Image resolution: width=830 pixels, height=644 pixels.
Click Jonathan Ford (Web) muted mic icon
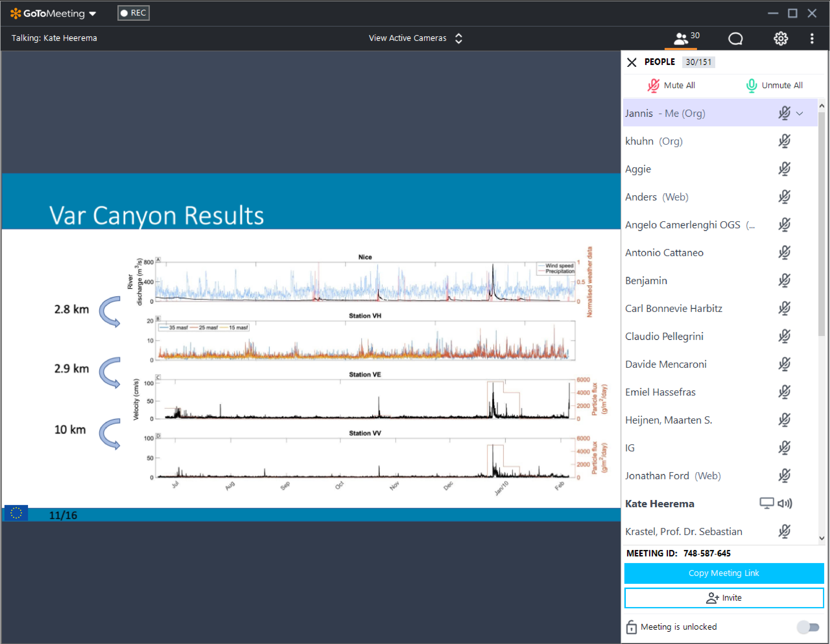click(784, 476)
